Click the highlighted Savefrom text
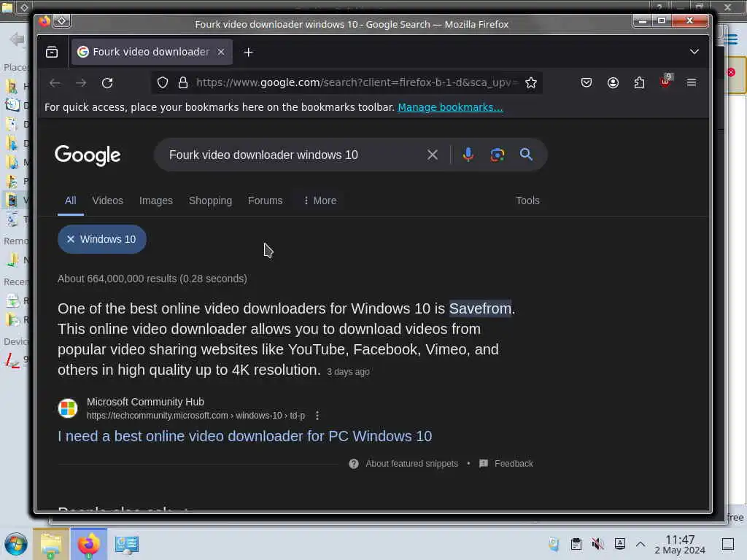 (480, 308)
